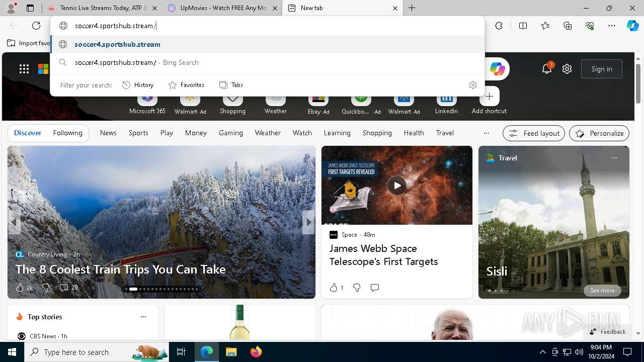Open the News category
The width and height of the screenshot is (644, 362).
(x=108, y=133)
